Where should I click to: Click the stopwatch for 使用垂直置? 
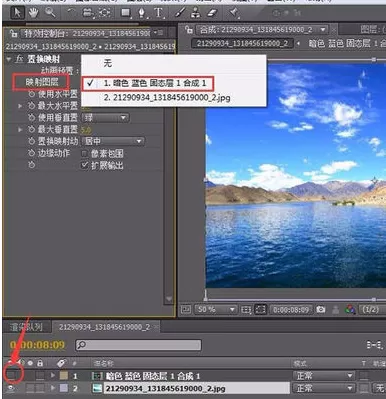click(31, 118)
